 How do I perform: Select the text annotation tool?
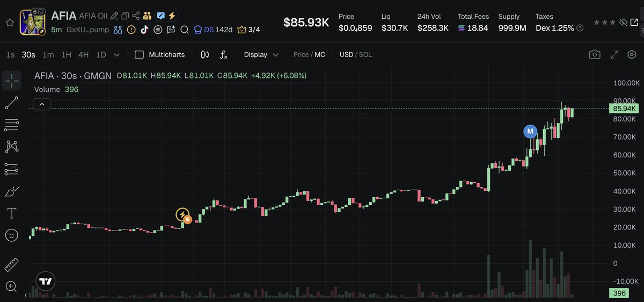[11, 213]
